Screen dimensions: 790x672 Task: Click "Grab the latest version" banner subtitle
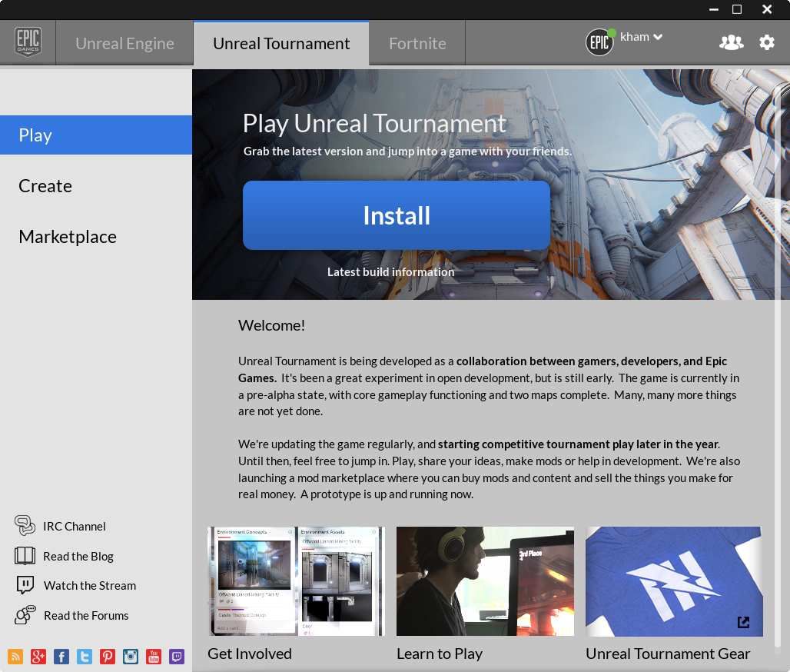coord(407,151)
